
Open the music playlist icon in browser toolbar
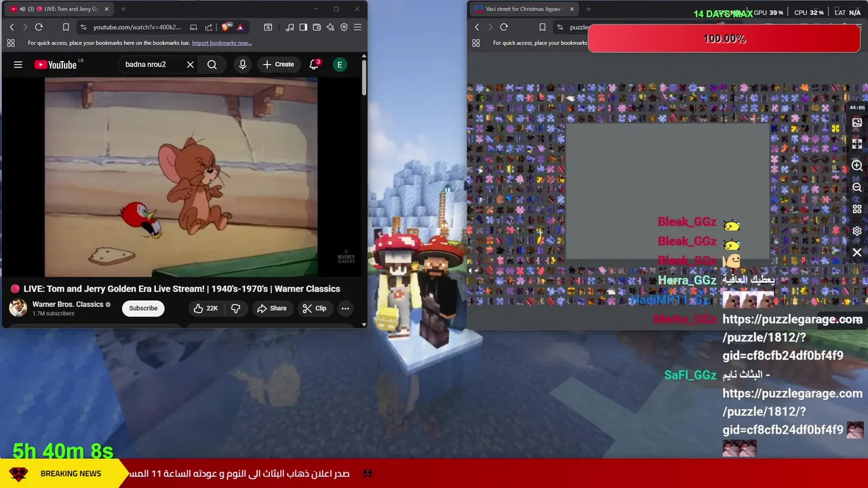click(x=290, y=27)
